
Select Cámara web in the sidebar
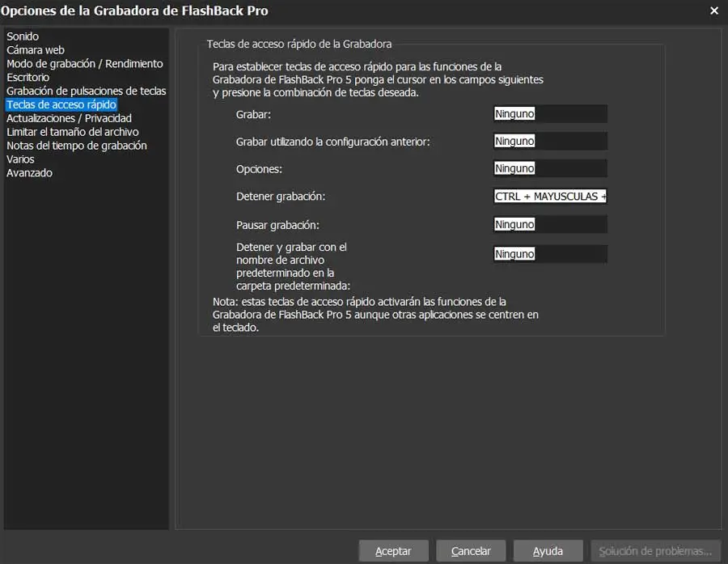tap(36, 49)
